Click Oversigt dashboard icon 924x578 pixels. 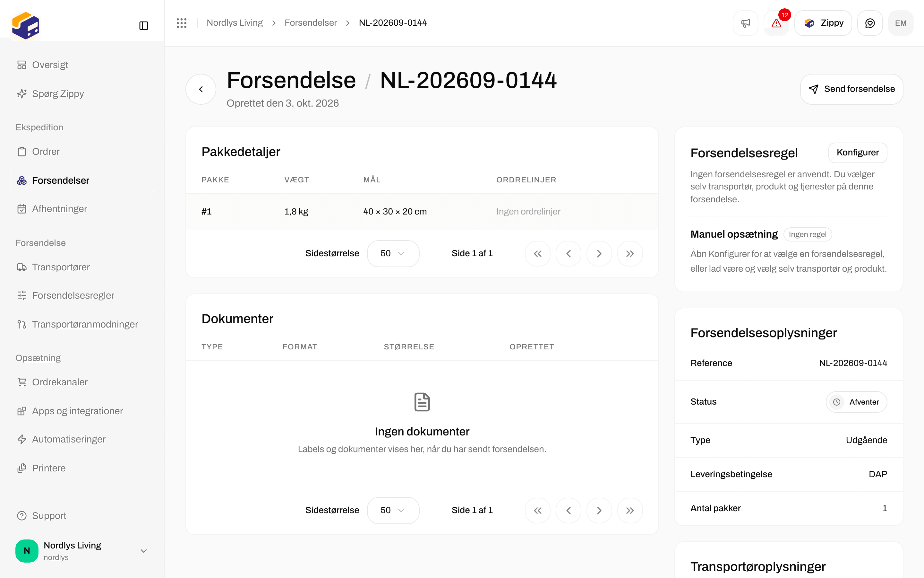(22, 65)
